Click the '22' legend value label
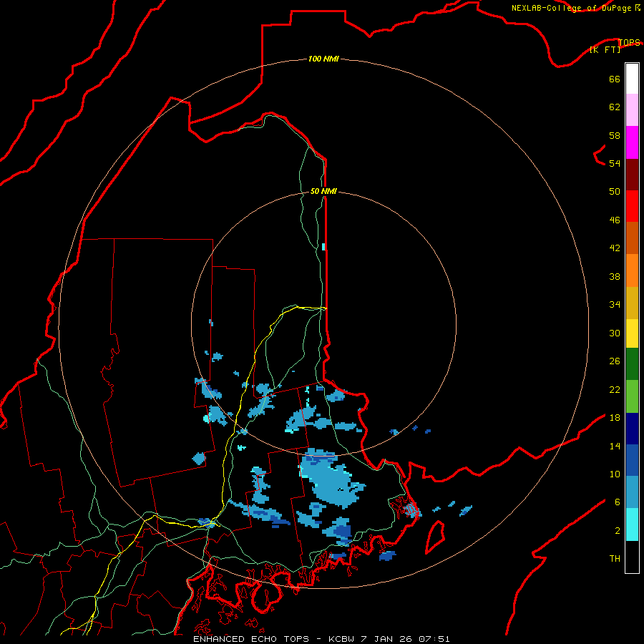The width and height of the screenshot is (644, 644). tap(615, 389)
